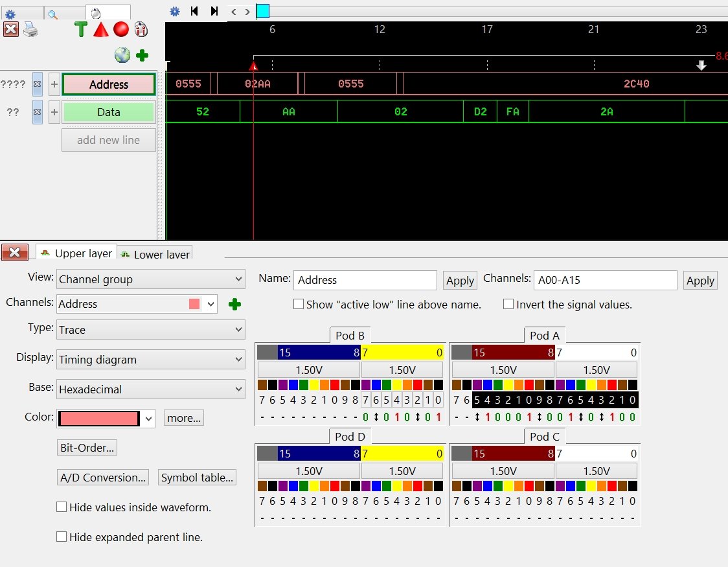The height and width of the screenshot is (567, 728).
Task: Open the View dropdown set to Channel group
Action: point(150,279)
